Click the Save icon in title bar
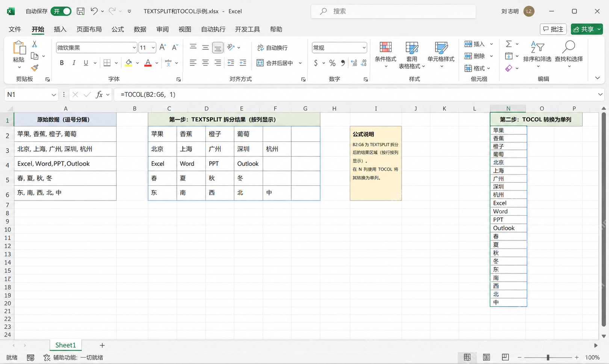 tap(80, 11)
